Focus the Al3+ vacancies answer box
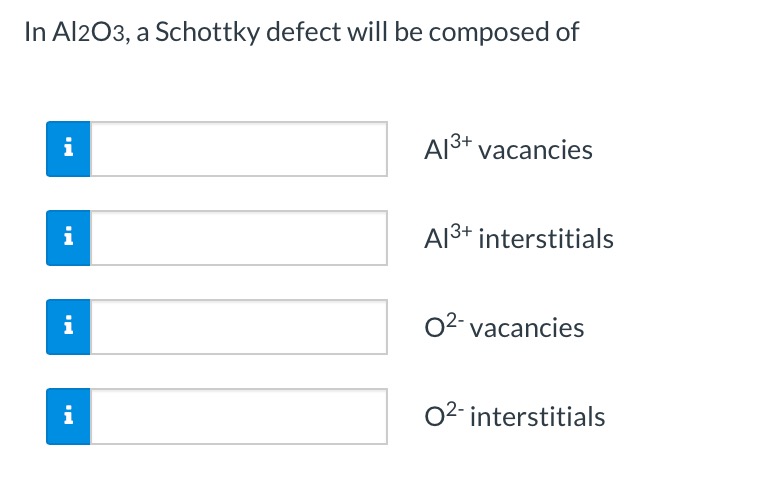Screen dimensions: 778x480 click(239, 150)
